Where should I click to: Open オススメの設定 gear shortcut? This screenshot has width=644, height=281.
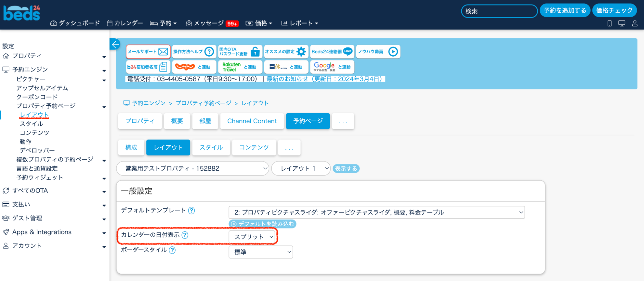[286, 52]
